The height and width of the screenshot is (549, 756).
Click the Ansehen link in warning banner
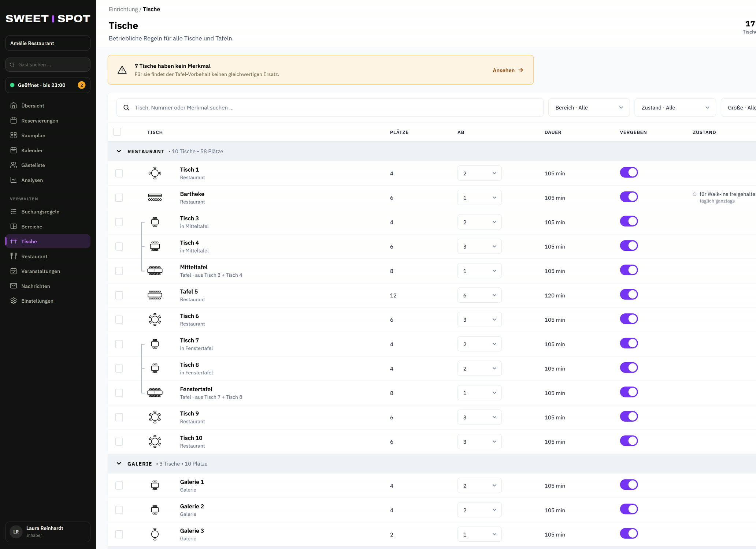coord(508,70)
